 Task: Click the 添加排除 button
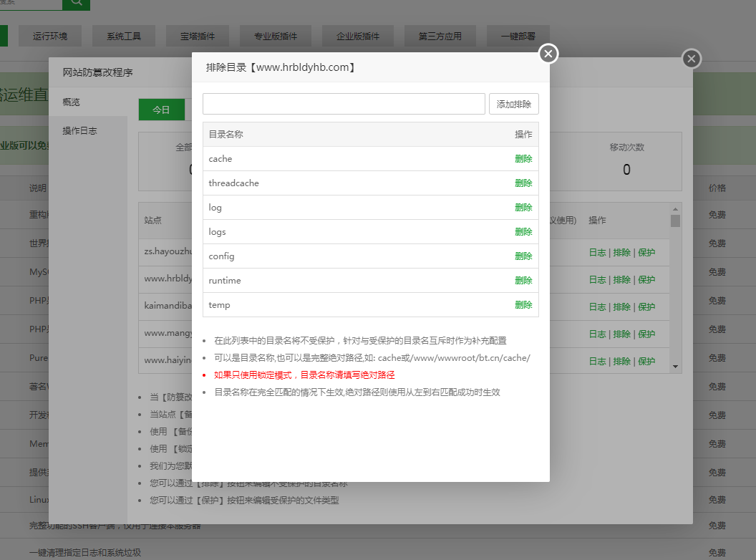[513, 104]
